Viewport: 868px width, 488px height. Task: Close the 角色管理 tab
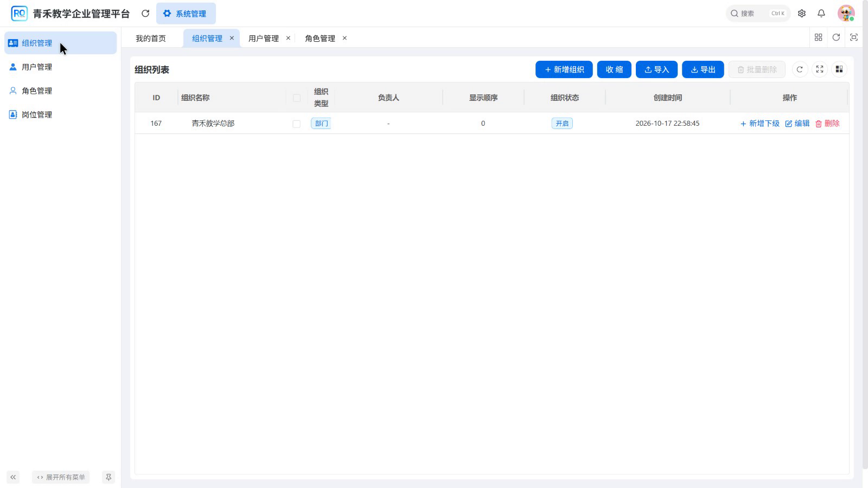(344, 38)
